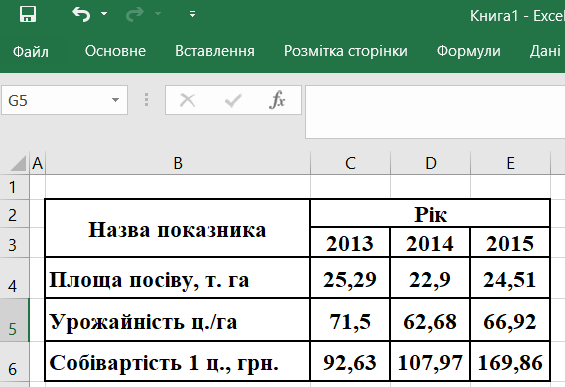Select row 4 header
The image size is (565, 387).
point(14,278)
